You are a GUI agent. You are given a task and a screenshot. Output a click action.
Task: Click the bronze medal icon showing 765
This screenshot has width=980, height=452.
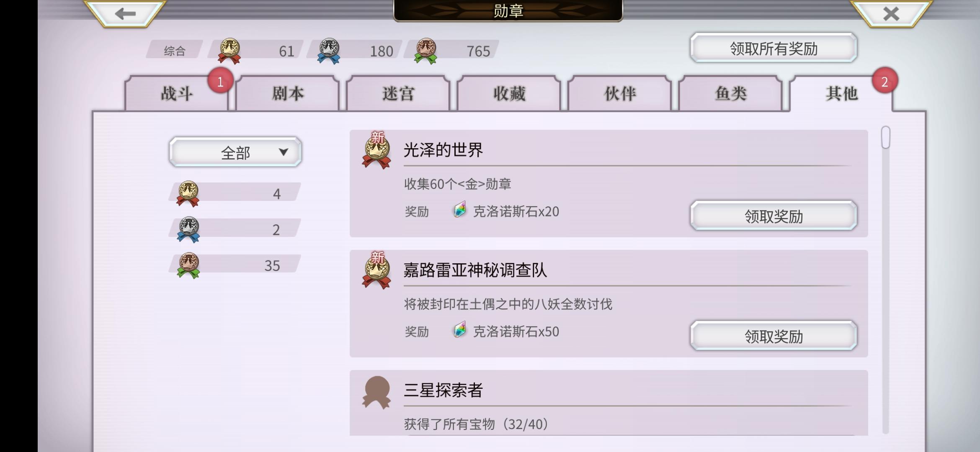(x=426, y=51)
